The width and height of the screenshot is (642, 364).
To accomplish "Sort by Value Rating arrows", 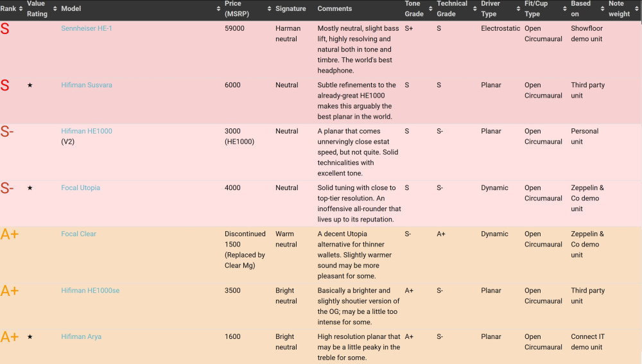I will pos(55,8).
